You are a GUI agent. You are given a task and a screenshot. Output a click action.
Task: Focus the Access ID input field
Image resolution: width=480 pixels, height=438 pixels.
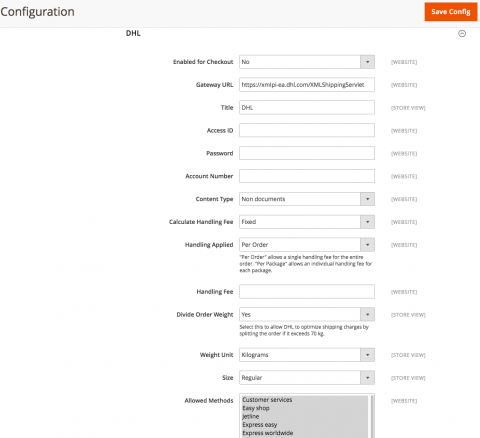click(307, 130)
